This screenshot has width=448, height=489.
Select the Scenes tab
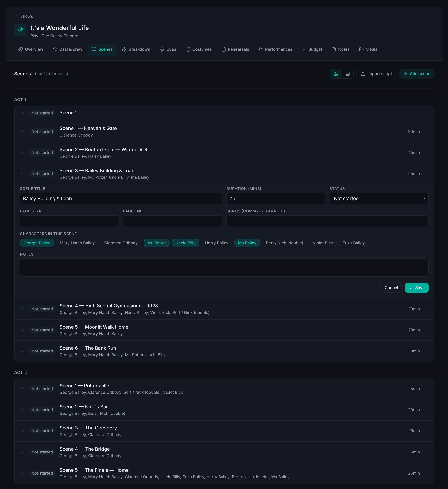[x=102, y=49]
